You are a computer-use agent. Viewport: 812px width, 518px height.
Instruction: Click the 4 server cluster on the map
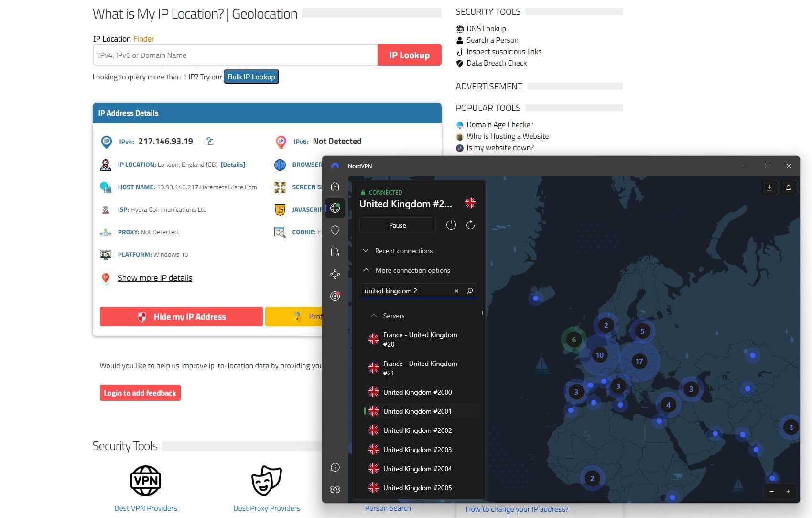668,405
